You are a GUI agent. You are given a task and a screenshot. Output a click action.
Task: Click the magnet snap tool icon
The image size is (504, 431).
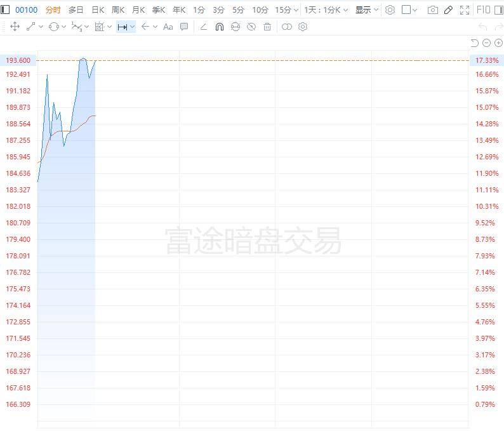220,27
